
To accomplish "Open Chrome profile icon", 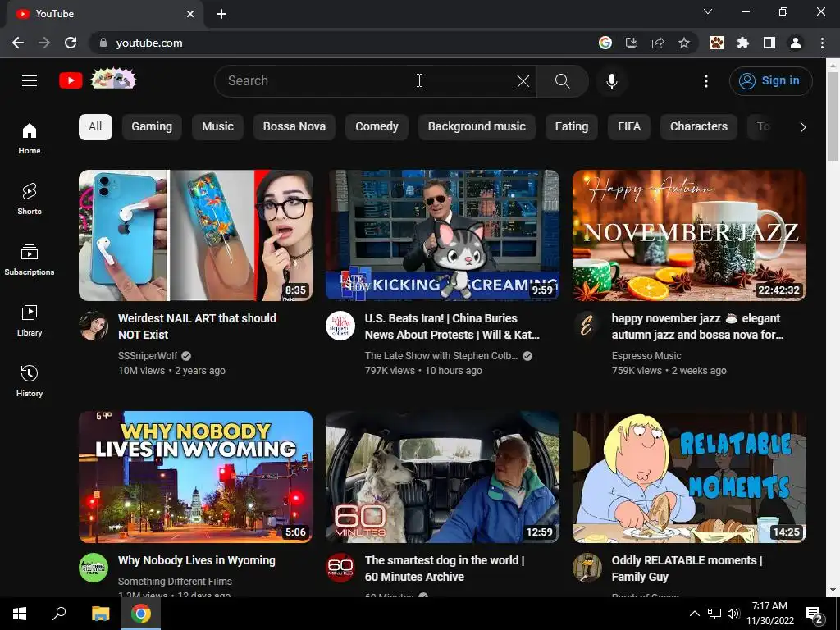I will [796, 43].
